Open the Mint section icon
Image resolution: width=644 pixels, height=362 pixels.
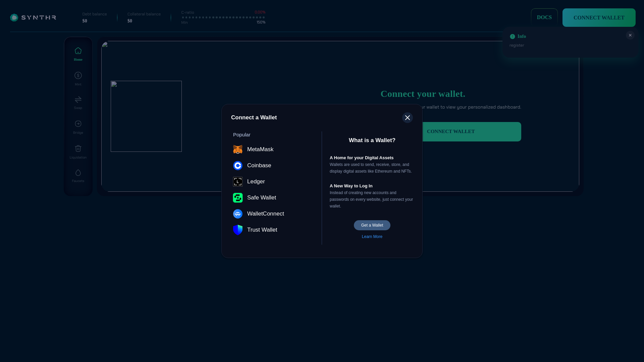(x=78, y=75)
